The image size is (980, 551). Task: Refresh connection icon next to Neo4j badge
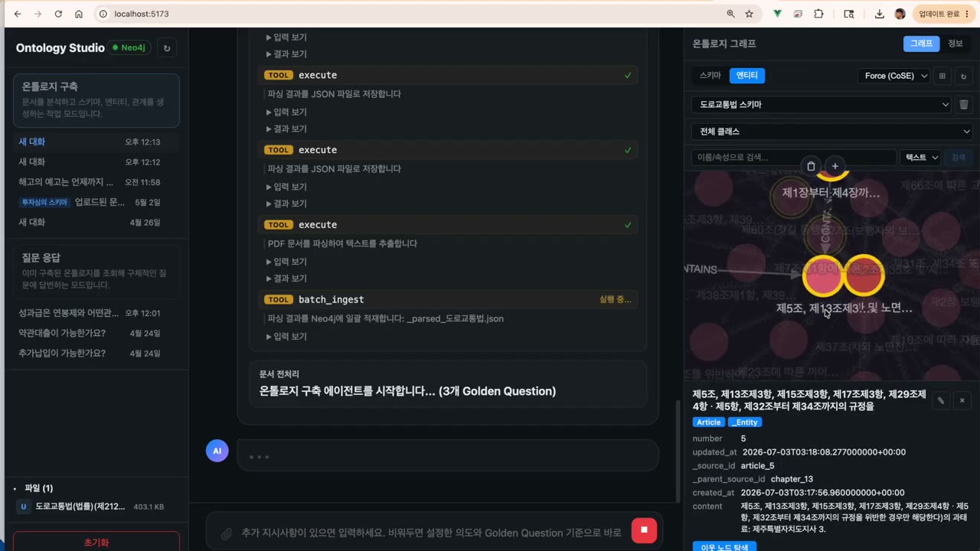pos(166,47)
